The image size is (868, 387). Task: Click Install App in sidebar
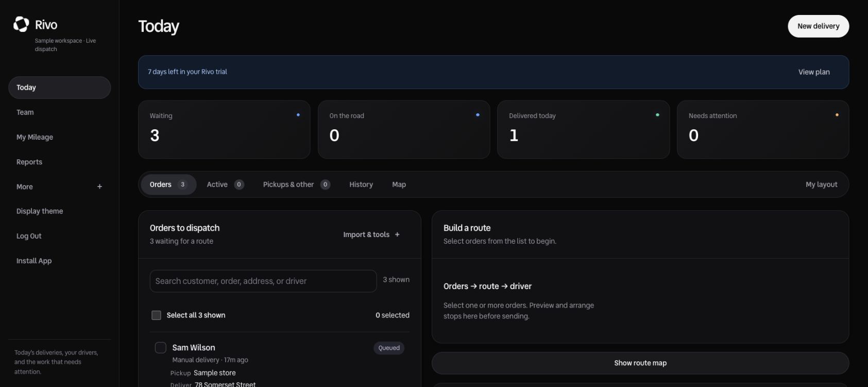(x=59, y=261)
